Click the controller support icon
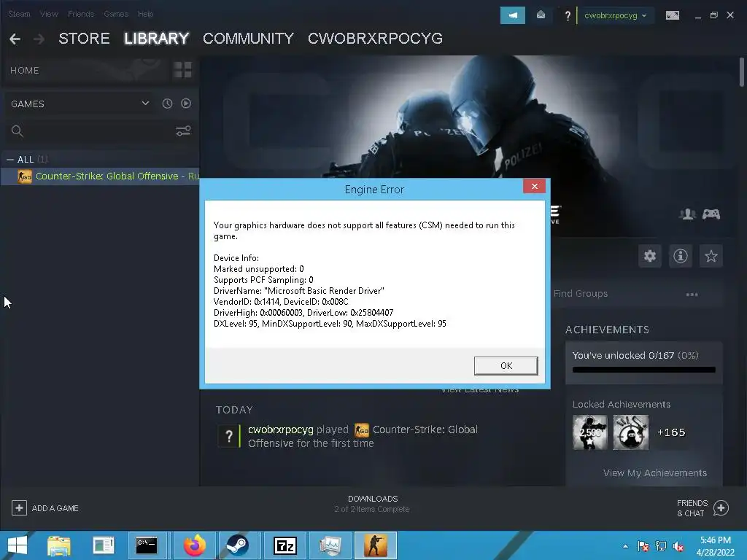Viewport: 747px width, 560px height. [x=711, y=214]
